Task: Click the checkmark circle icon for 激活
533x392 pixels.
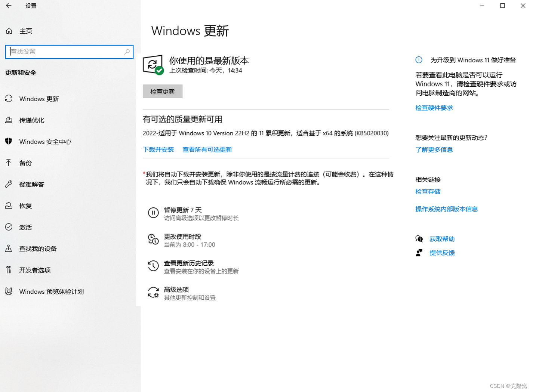Action: coord(9,227)
